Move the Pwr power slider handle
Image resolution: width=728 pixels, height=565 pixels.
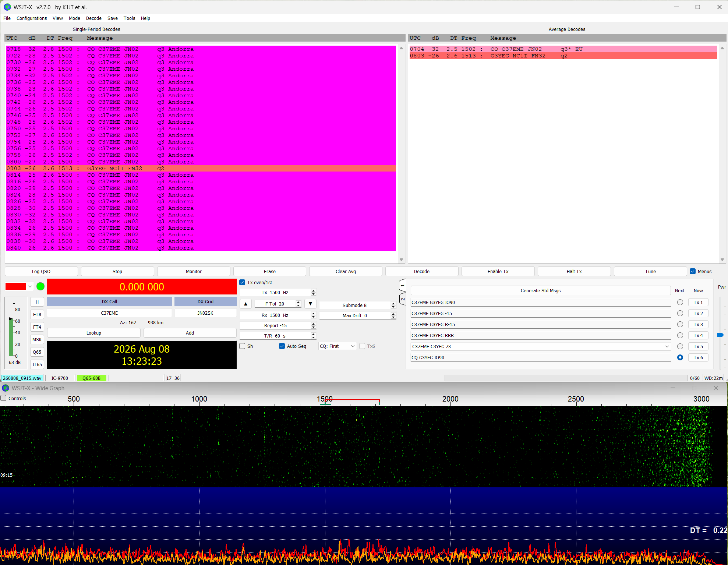tap(720, 335)
